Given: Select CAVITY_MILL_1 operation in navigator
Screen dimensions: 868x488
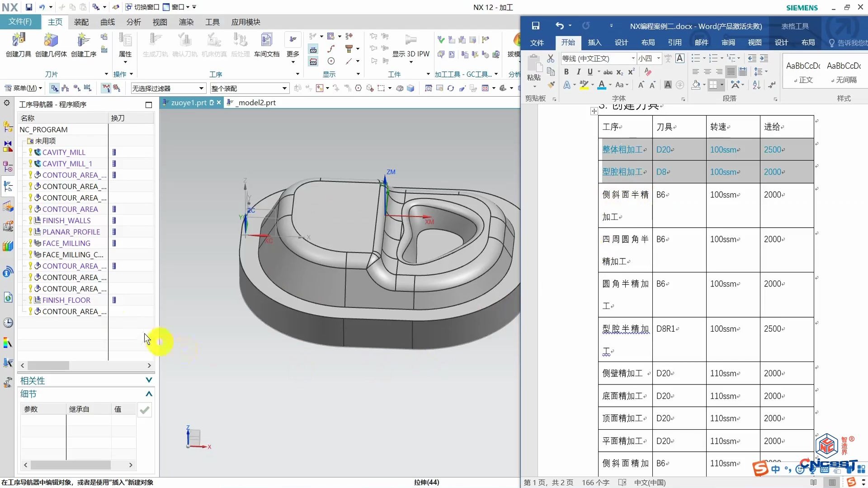Looking at the screenshot, I should pos(67,164).
